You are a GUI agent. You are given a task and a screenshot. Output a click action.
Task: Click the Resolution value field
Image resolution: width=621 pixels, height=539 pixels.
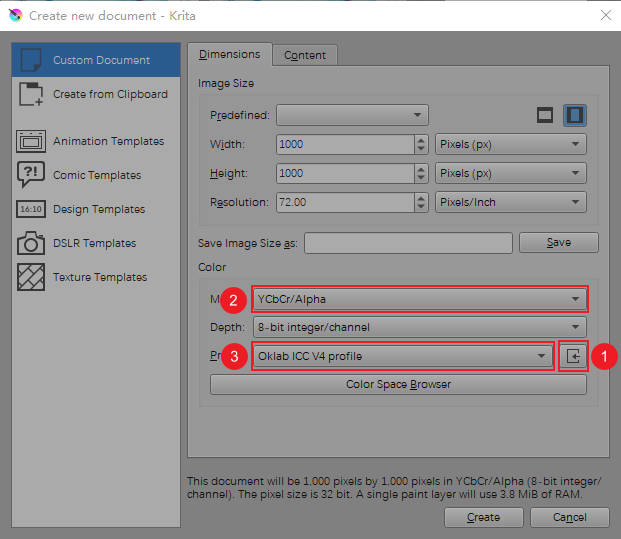345,202
